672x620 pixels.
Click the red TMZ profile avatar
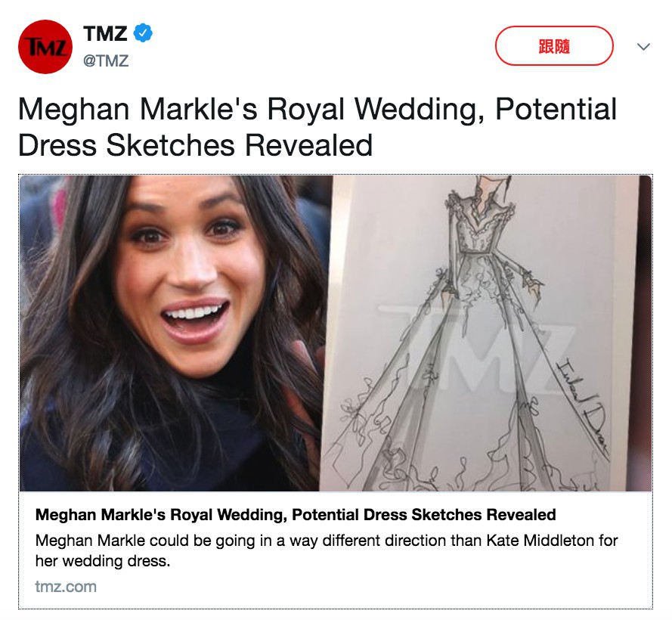click(x=45, y=47)
